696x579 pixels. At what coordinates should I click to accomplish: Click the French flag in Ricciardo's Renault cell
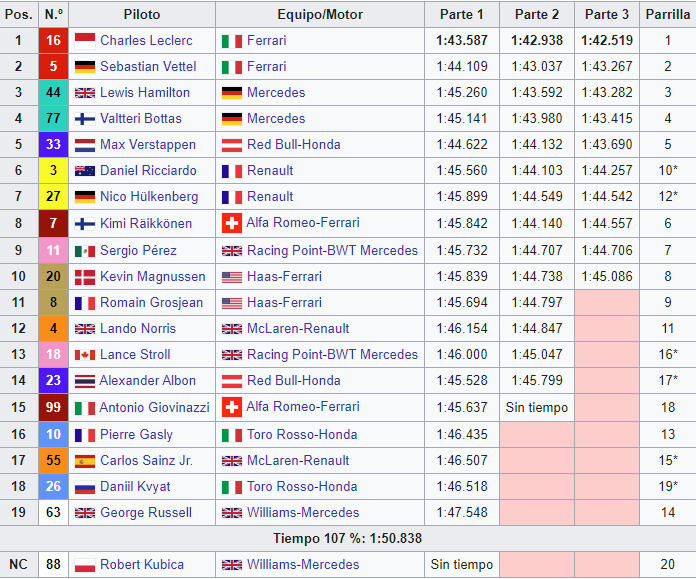pyautogui.click(x=232, y=171)
